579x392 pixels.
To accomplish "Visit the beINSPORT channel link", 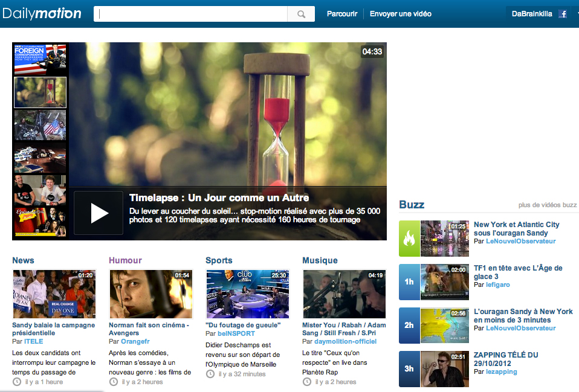I will click(x=236, y=333).
